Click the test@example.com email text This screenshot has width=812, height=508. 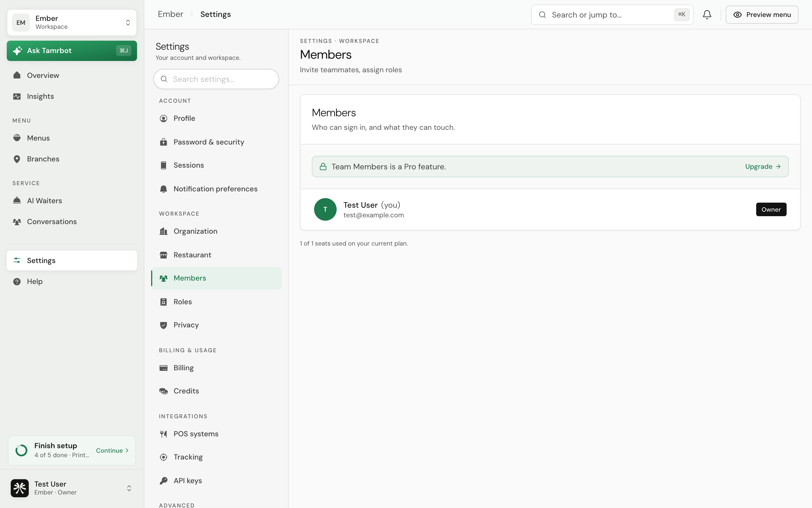(374, 215)
